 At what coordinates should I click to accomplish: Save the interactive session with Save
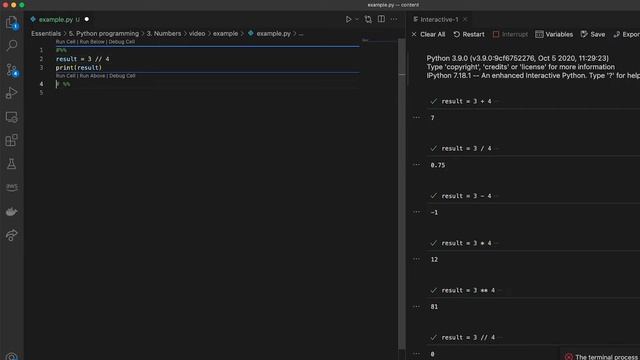tap(593, 34)
